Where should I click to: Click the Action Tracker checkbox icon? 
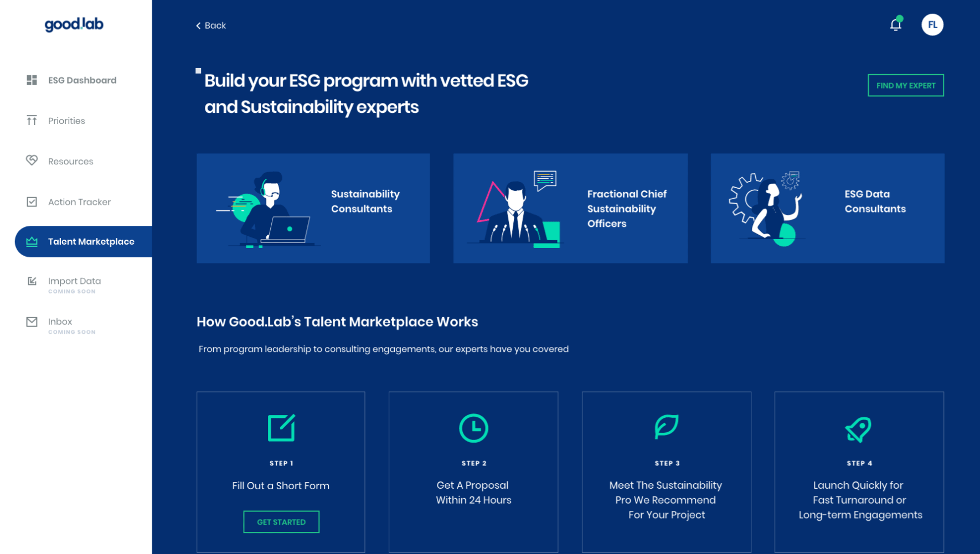coord(32,202)
